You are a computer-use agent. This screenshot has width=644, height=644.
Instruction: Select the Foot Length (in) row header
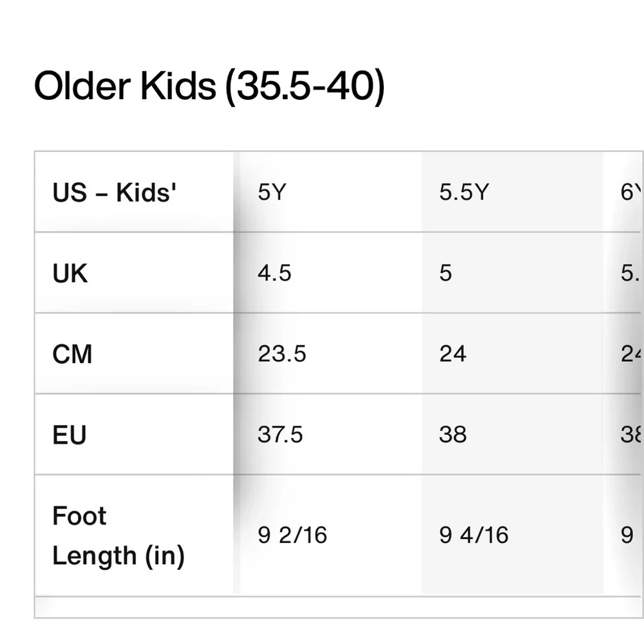coord(135,535)
